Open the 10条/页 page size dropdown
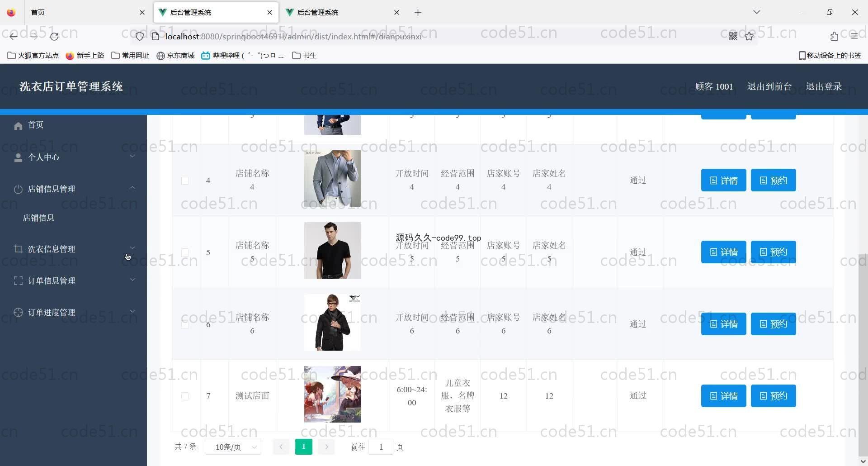 (233, 447)
